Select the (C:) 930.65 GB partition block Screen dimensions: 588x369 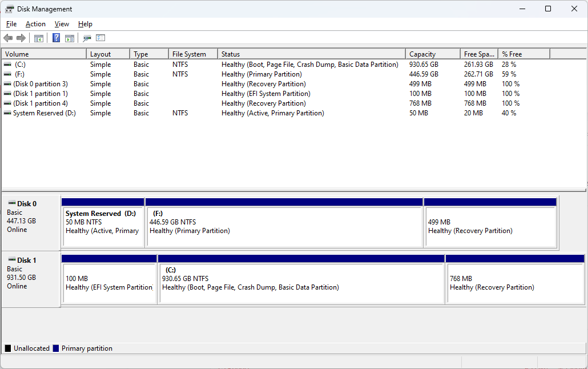click(301, 279)
